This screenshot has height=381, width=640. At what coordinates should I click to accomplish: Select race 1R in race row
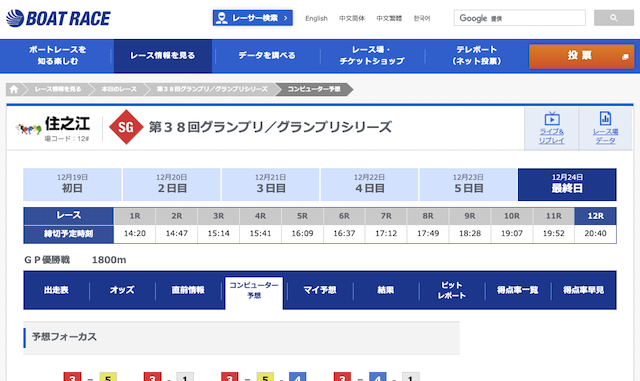[x=135, y=216]
